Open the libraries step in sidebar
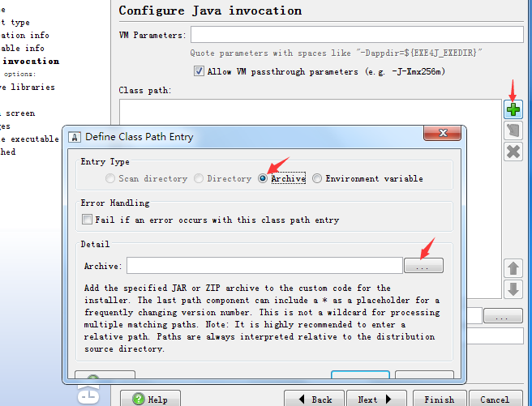Image resolution: width=532 pixels, height=406 pixels. 28,87
